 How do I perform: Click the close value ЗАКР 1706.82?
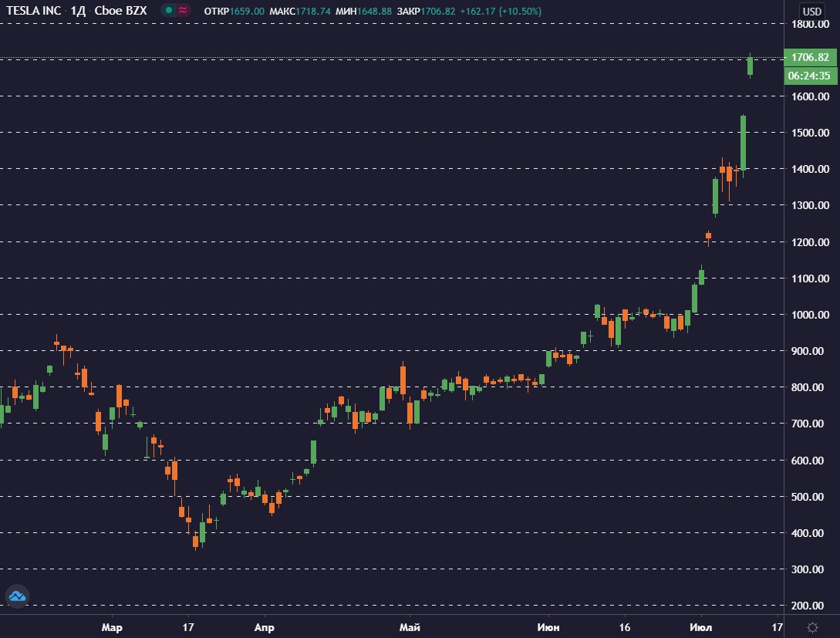pos(426,12)
